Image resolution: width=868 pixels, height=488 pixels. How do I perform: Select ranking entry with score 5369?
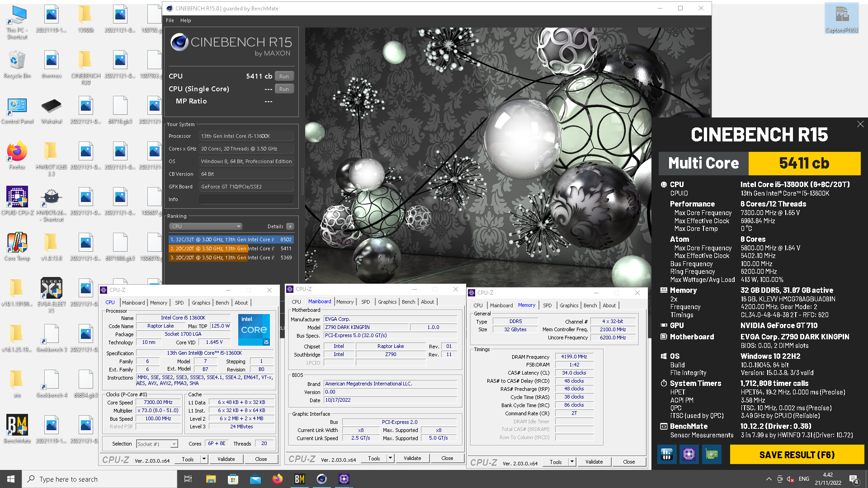[231, 258]
